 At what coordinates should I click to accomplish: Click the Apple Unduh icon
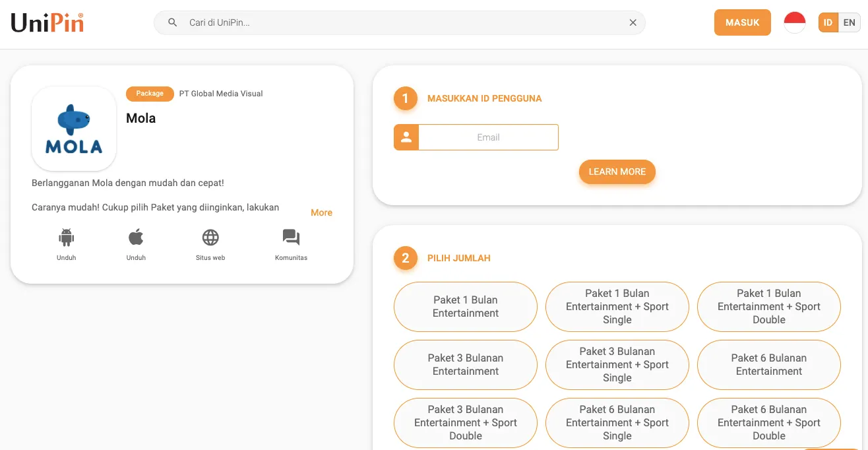[136, 238]
